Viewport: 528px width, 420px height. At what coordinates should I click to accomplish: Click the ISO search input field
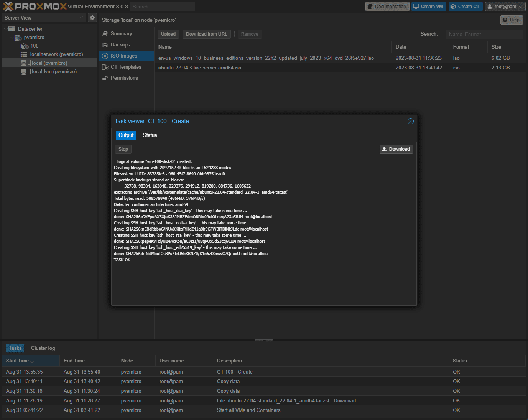(484, 34)
